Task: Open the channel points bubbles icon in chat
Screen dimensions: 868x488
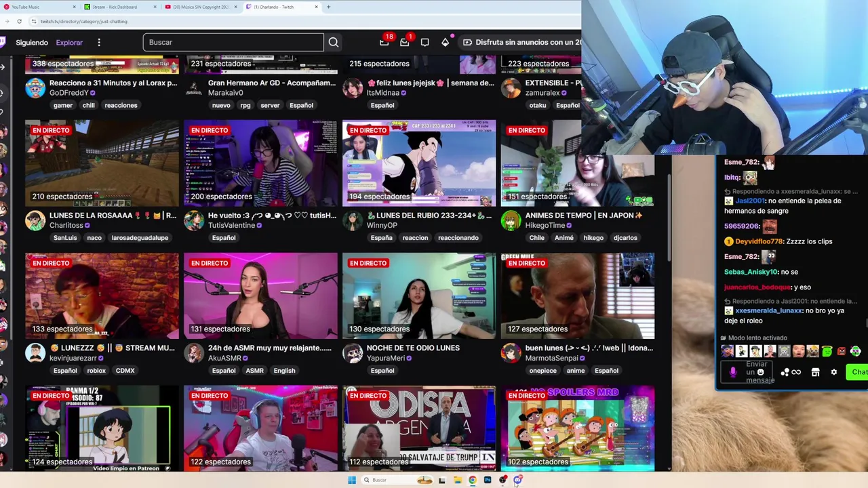Action: [x=785, y=372]
